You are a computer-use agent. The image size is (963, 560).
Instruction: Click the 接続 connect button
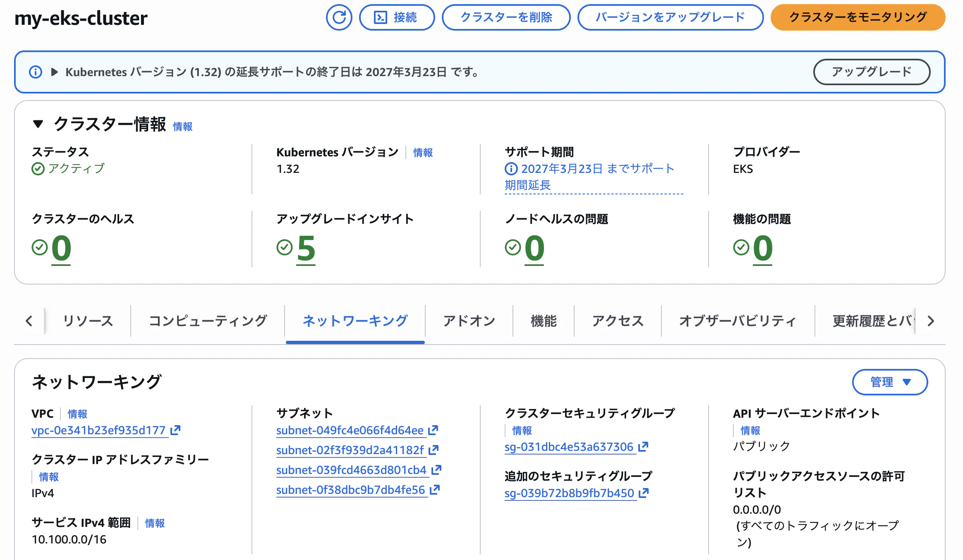coord(397,17)
